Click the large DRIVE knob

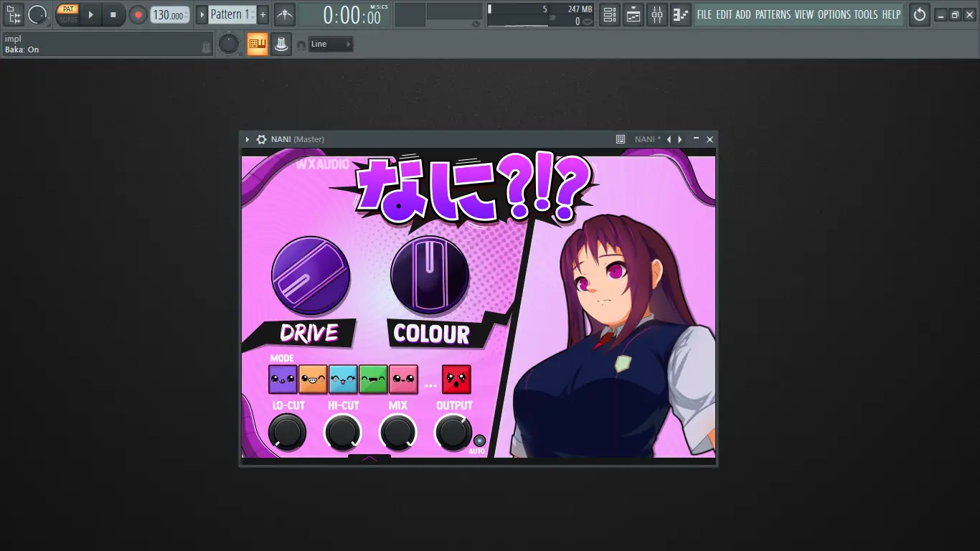coord(311,276)
